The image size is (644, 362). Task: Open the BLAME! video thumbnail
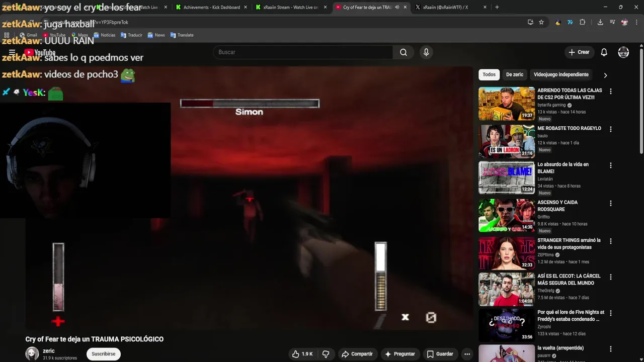coord(507,177)
